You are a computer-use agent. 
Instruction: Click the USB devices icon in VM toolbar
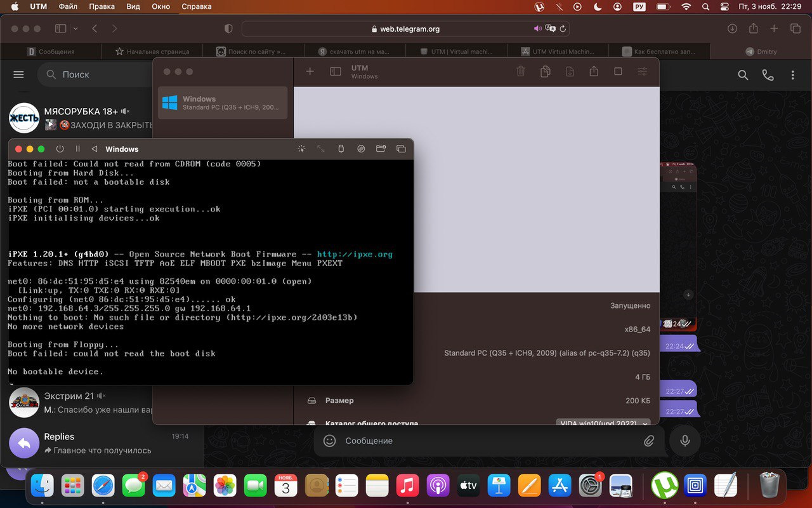341,149
